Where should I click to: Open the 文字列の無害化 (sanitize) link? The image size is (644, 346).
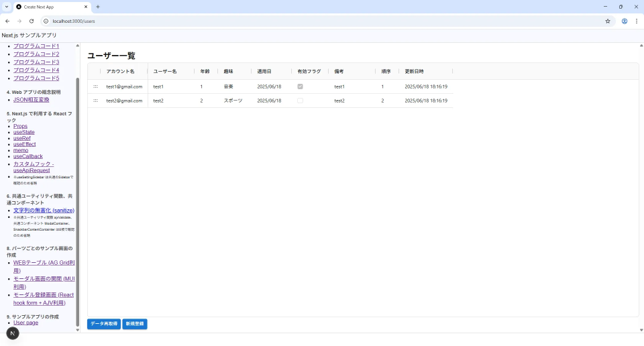pyautogui.click(x=44, y=210)
